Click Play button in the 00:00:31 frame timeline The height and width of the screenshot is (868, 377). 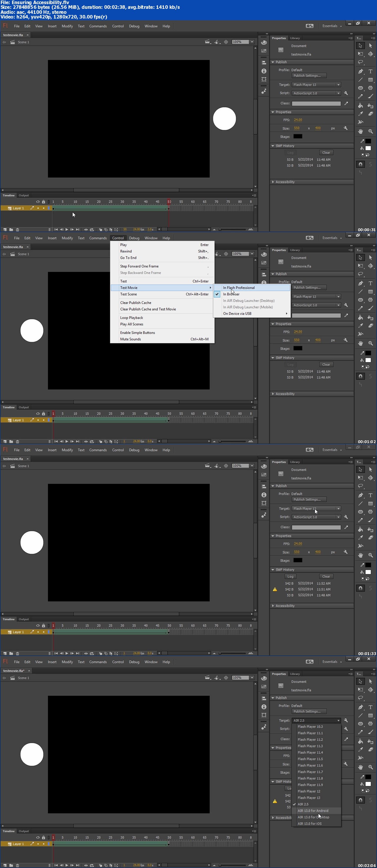67,230
